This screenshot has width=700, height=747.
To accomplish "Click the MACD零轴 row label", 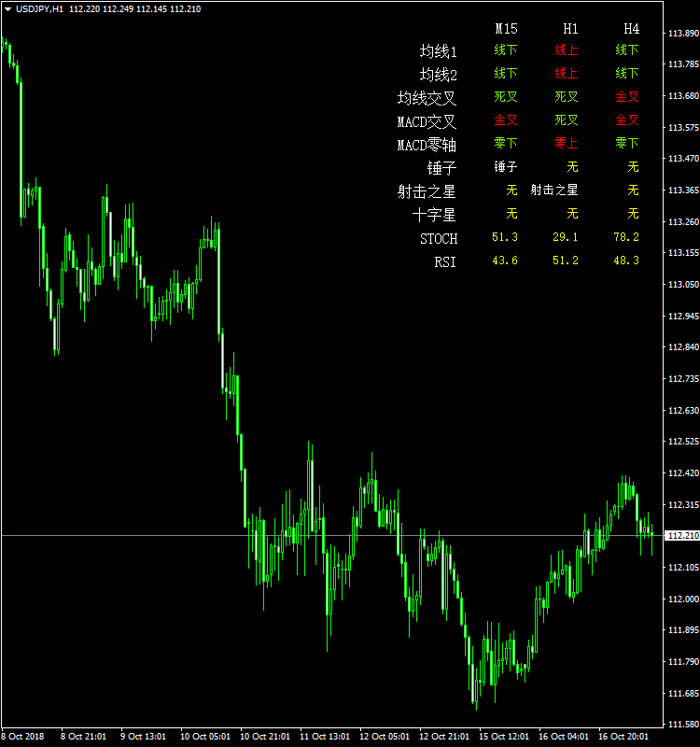I will click(x=427, y=145).
